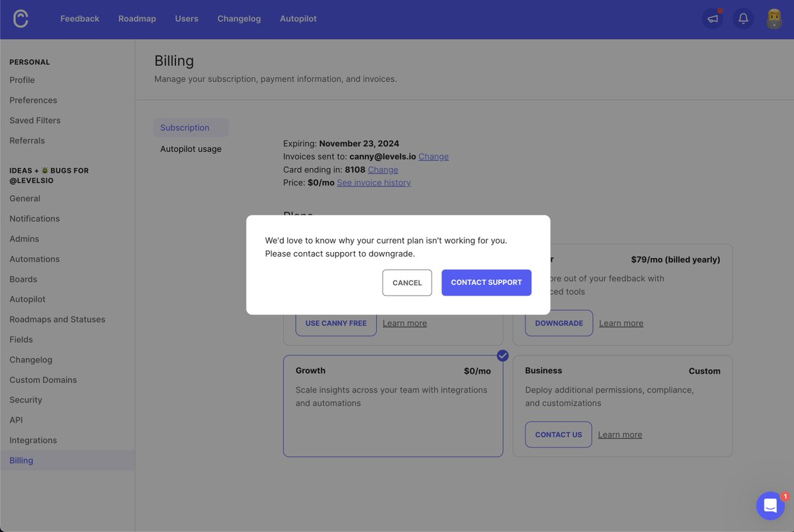Go to the Feedback tab
Viewport: 794px width, 532px height.
tap(79, 19)
